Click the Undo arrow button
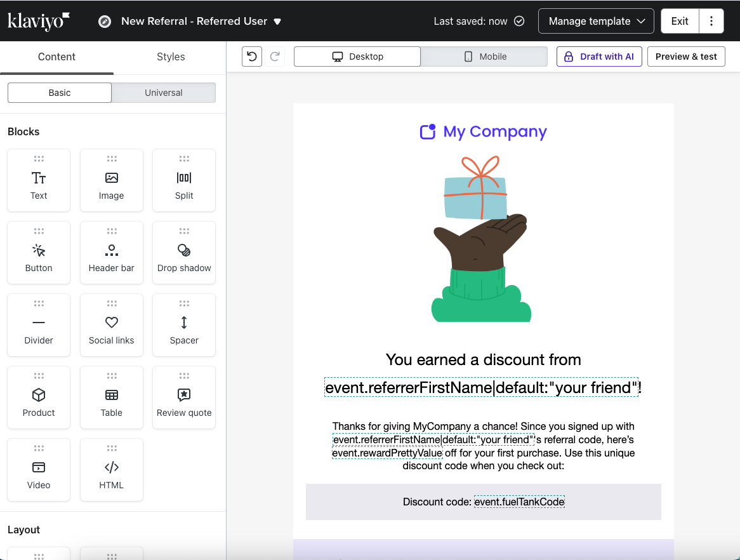The width and height of the screenshot is (740, 560). (x=252, y=57)
